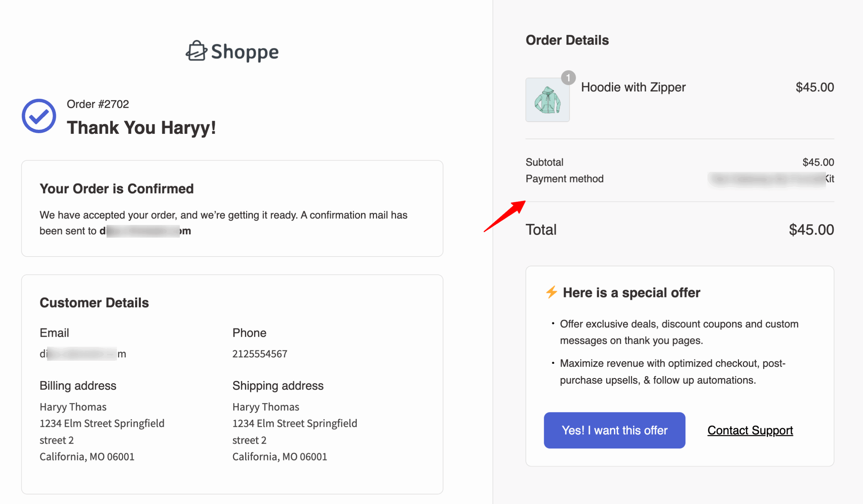Screen dimensions: 863x504
Task: Click the Shipping address heading
Action: click(x=278, y=386)
